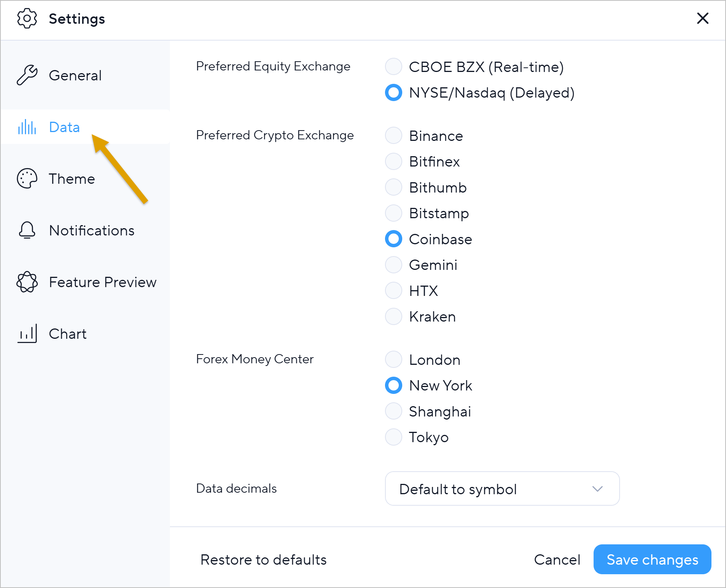Open the Notifications settings tab

point(91,230)
